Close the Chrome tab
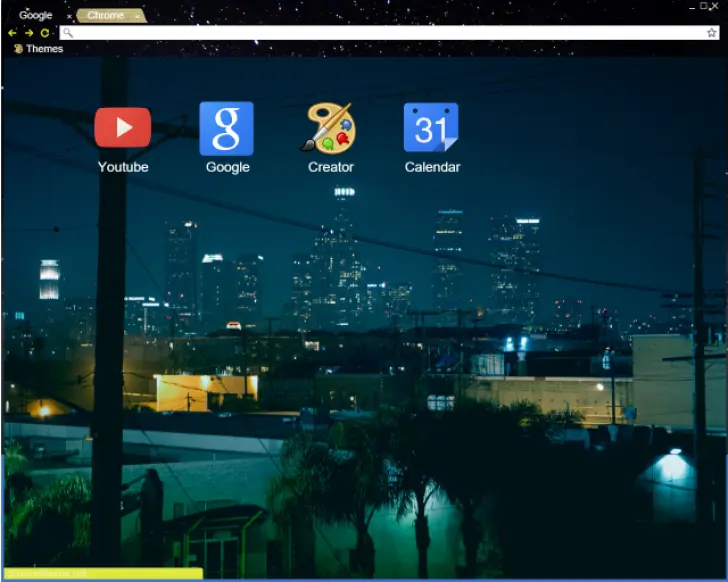 (137, 16)
